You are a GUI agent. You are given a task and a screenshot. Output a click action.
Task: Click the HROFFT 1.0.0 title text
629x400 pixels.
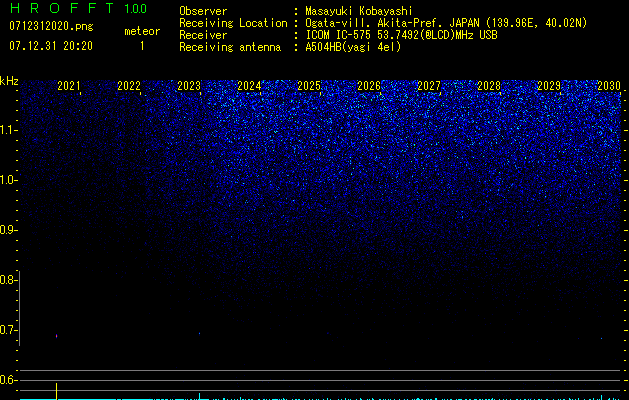(x=78, y=8)
